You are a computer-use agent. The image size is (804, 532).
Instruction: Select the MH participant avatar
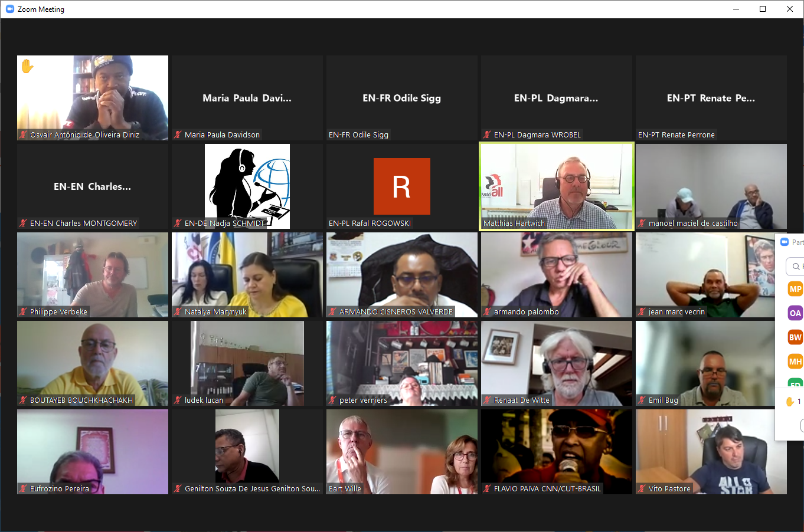pyautogui.click(x=795, y=362)
